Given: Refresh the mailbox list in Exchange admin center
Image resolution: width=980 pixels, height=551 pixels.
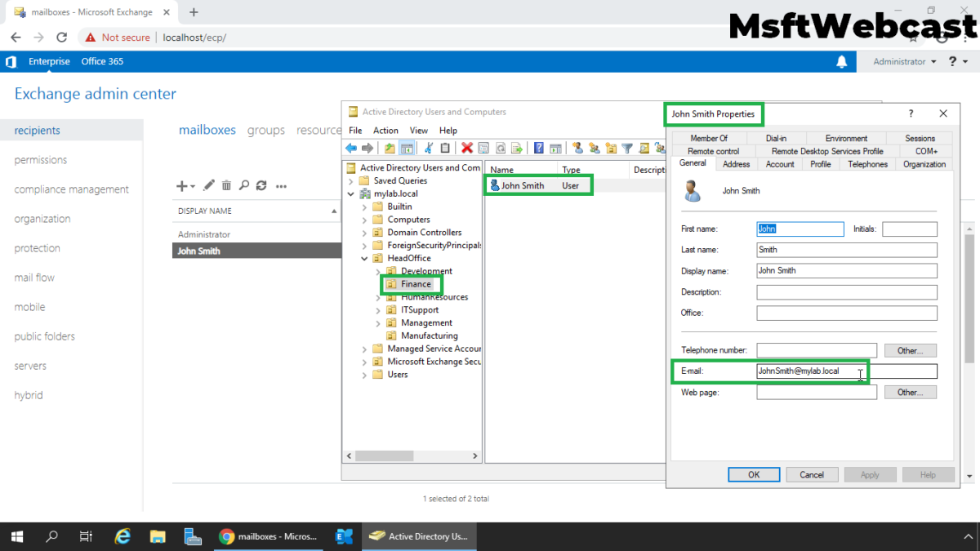Looking at the screenshot, I should pyautogui.click(x=261, y=185).
